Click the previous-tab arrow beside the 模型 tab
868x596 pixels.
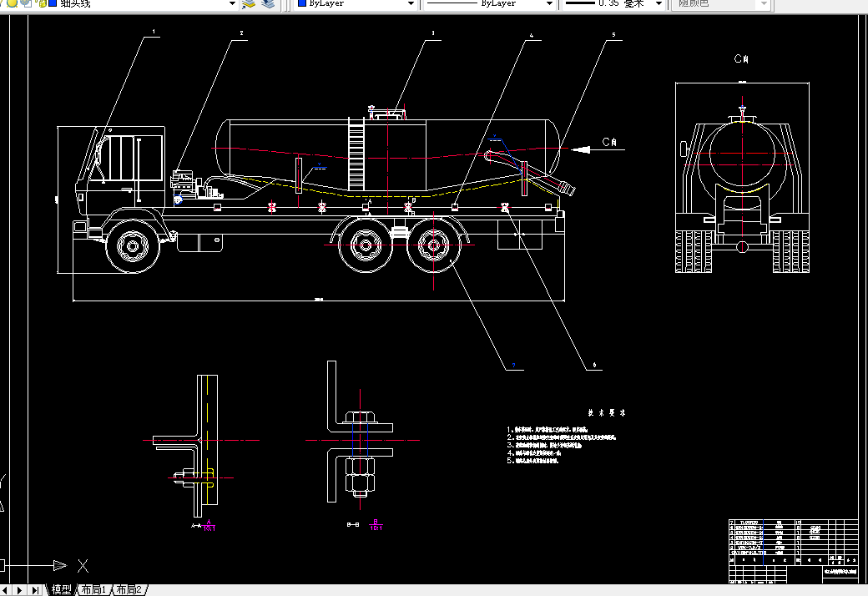point(6,590)
